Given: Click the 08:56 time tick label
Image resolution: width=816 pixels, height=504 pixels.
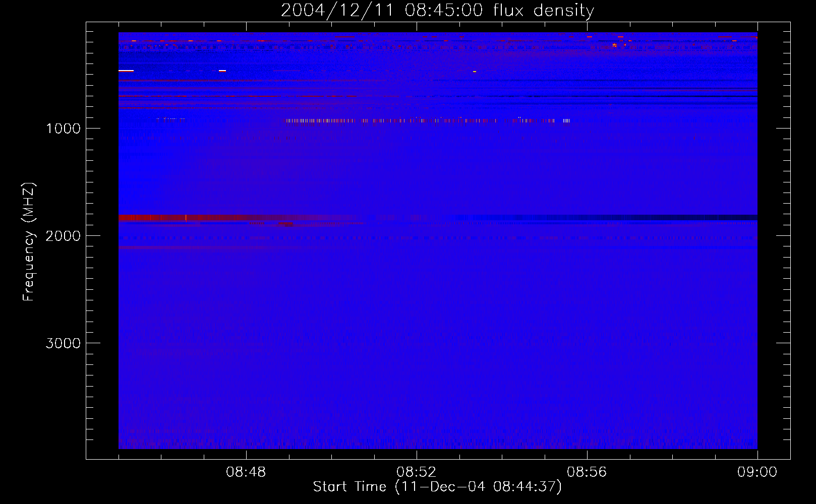Looking at the screenshot, I should pyautogui.click(x=587, y=472).
